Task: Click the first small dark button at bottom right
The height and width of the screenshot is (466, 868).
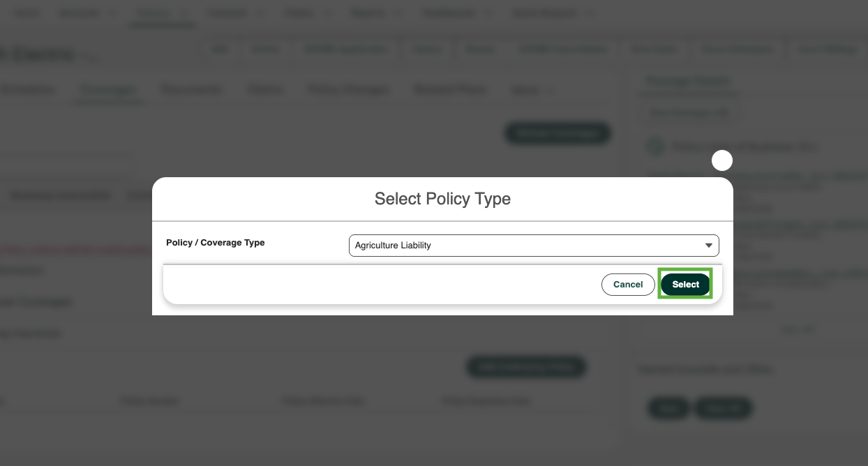Action: coord(668,407)
